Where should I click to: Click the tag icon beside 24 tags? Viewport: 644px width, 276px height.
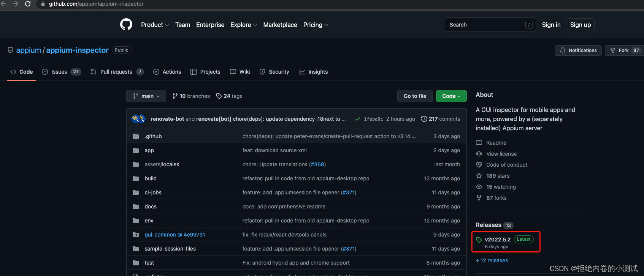(x=219, y=96)
